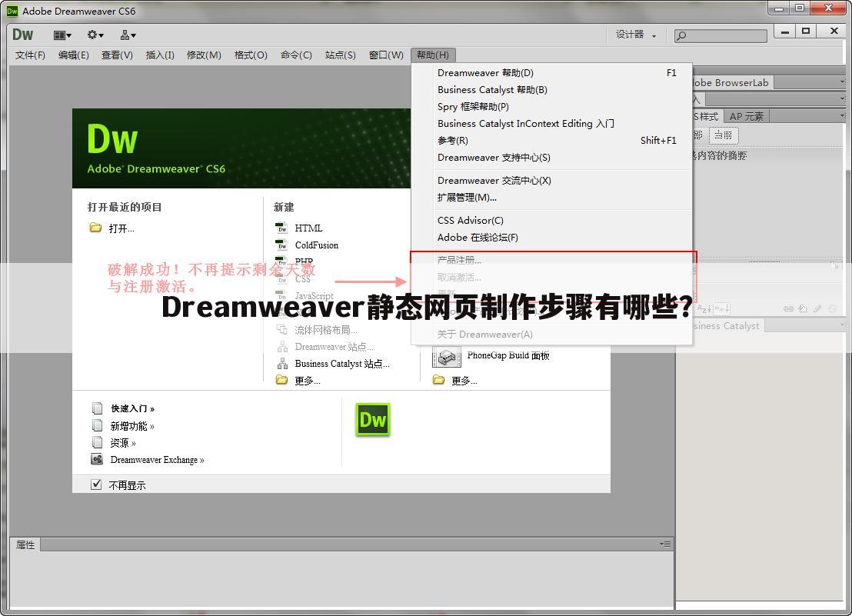Click the Dw logo in the toolbar
The image size is (852, 616).
coord(23,35)
